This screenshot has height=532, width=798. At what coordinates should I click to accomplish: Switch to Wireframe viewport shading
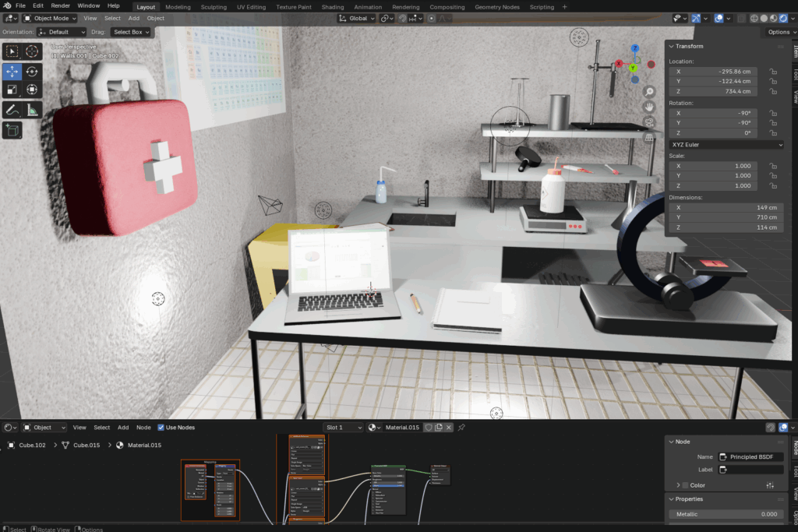(x=753, y=18)
